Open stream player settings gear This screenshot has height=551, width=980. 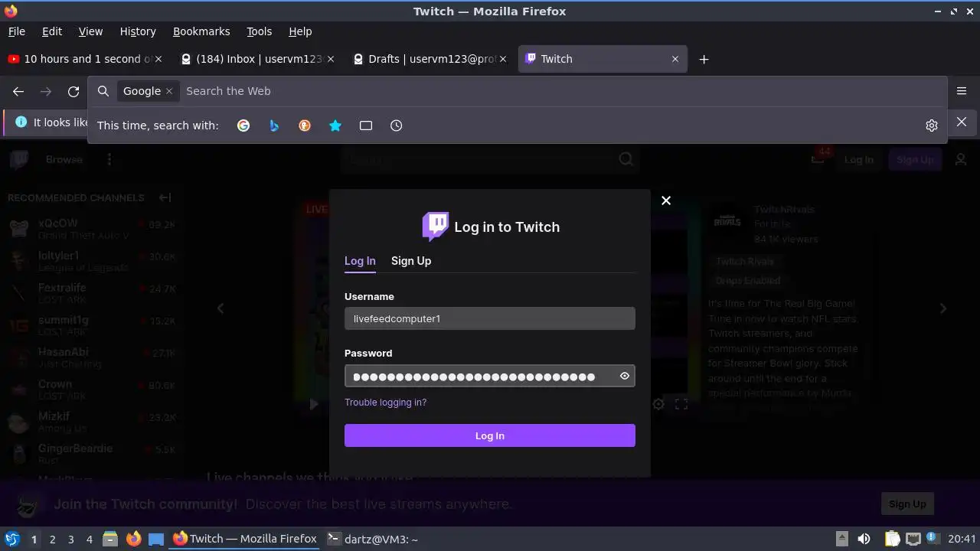(658, 404)
